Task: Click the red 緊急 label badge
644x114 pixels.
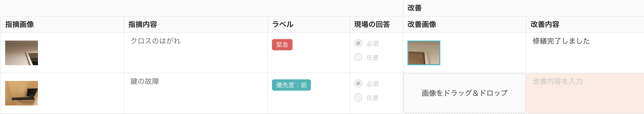Action: (x=282, y=45)
